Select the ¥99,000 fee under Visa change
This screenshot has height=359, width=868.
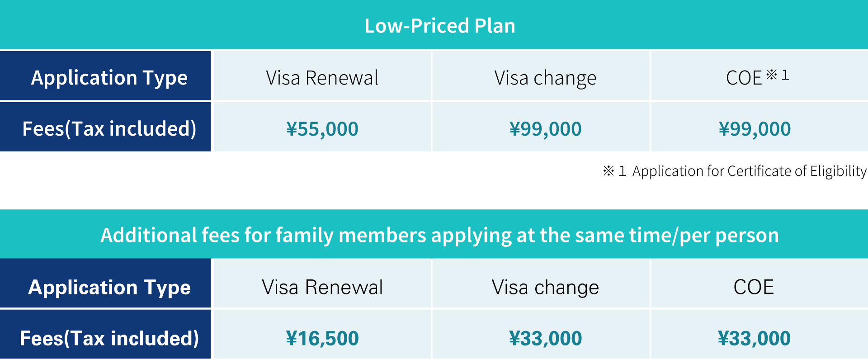coord(545,129)
